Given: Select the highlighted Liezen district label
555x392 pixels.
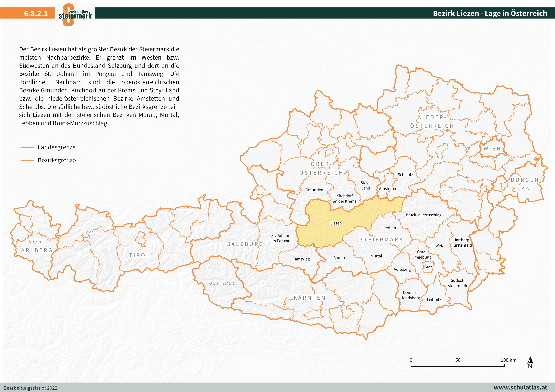Looking at the screenshot, I should [336, 223].
